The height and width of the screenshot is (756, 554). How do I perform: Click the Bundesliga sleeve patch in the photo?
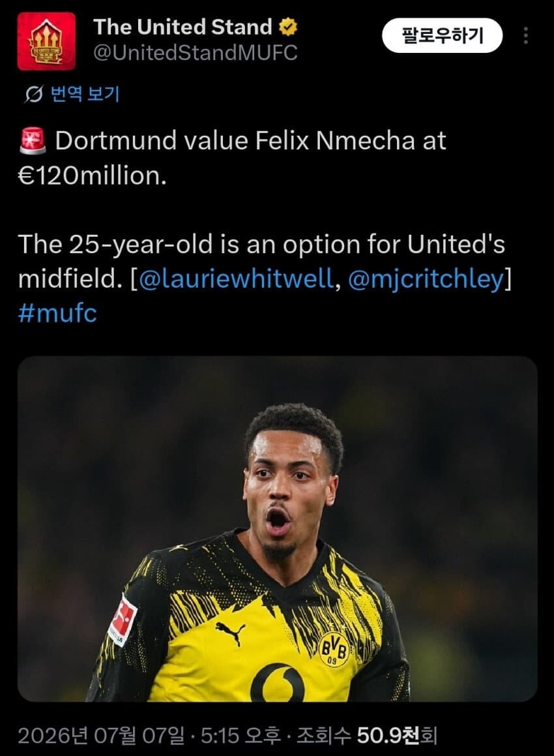[x=122, y=619]
